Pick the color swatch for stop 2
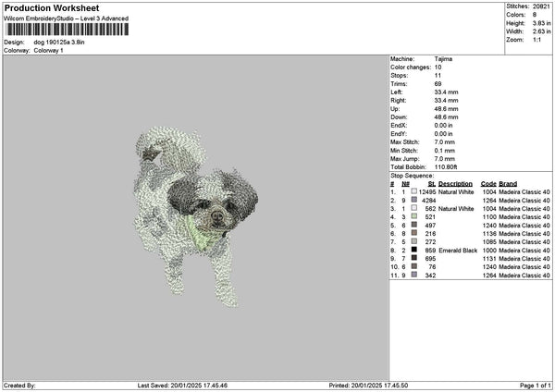Screen dimensions: 555x392 [413, 200]
